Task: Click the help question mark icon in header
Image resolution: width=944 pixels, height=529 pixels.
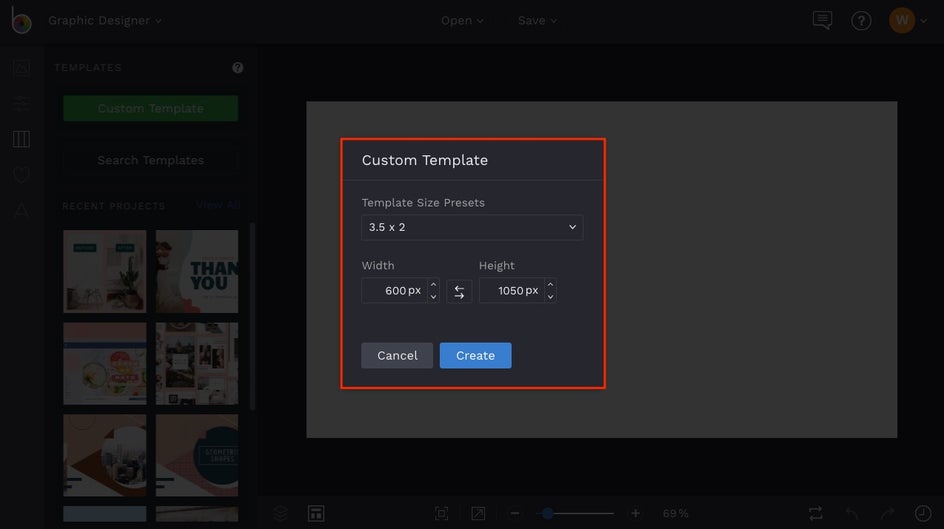Action: click(x=861, y=21)
